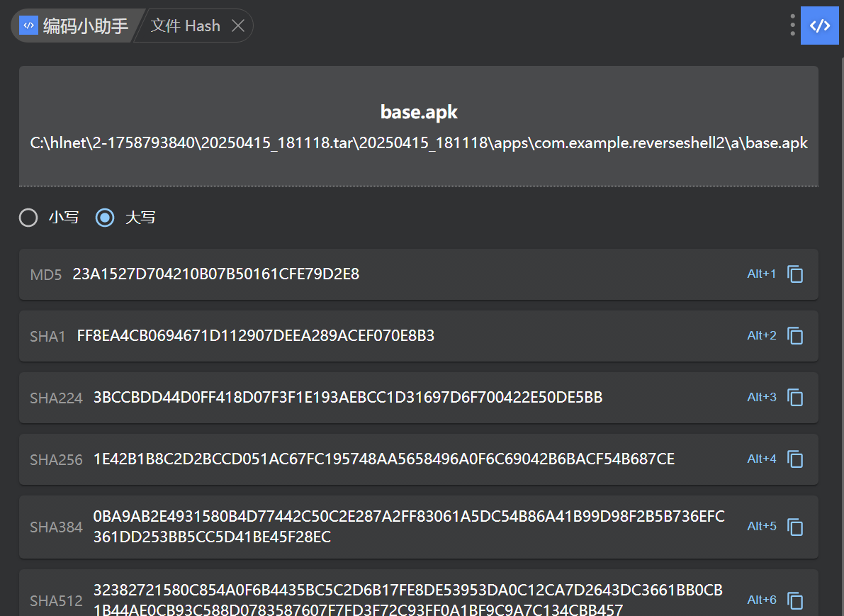
Task: Click the base.apk file path text
Action: tap(418, 143)
